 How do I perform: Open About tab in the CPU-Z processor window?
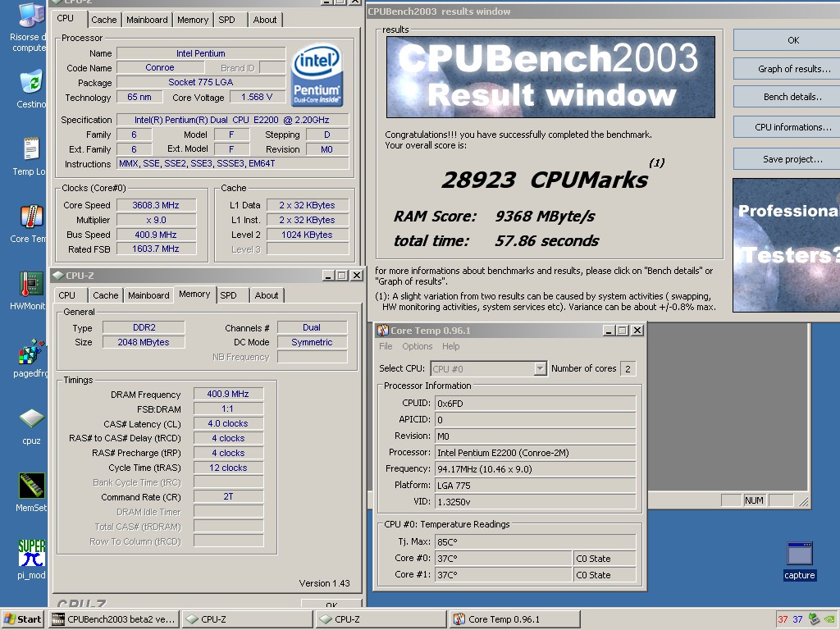pyautogui.click(x=265, y=20)
